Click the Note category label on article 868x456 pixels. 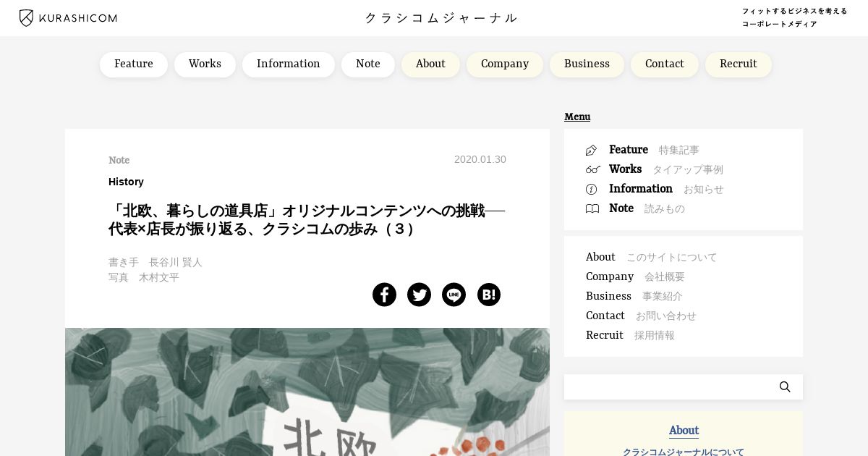click(x=119, y=160)
